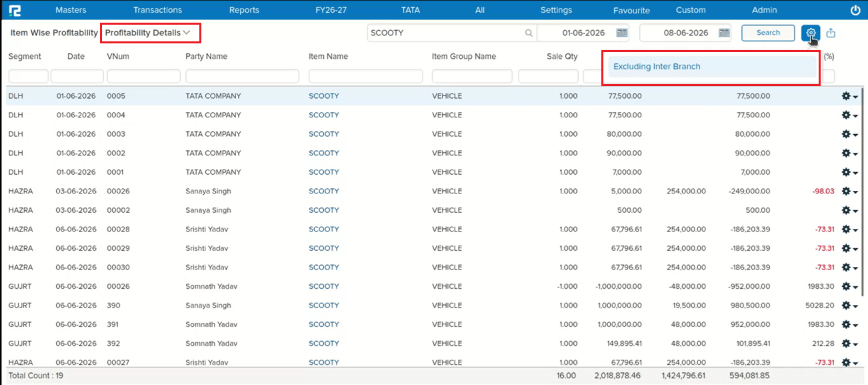
Task: Open the Settings menu
Action: tap(556, 10)
